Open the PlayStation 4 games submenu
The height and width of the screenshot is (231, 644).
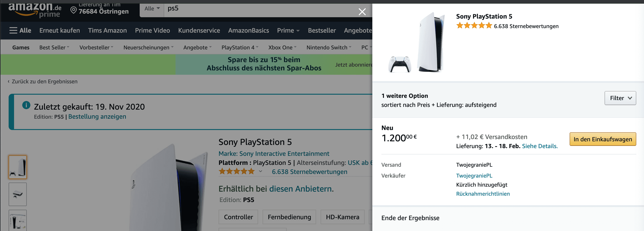[x=239, y=48]
